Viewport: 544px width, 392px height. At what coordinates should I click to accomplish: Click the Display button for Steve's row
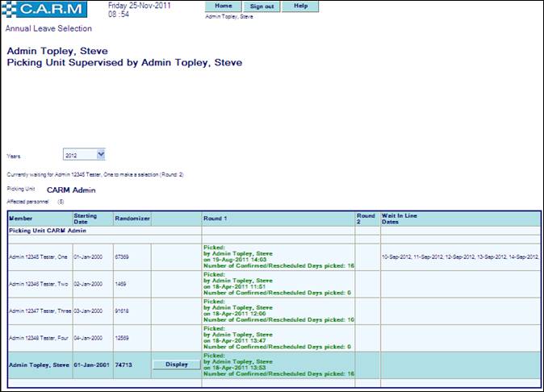[176, 364]
